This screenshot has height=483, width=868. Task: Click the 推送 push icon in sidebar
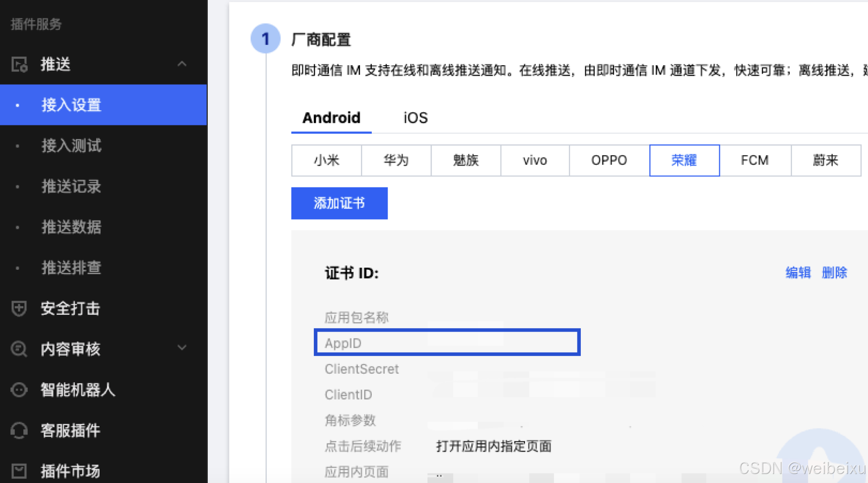pos(19,64)
